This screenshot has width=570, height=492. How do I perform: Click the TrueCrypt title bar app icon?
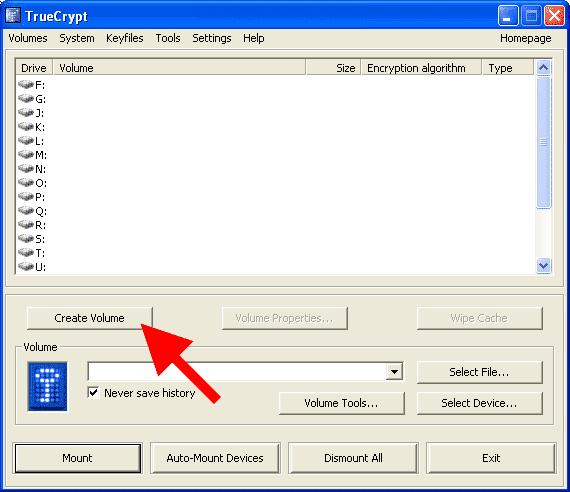13,16
